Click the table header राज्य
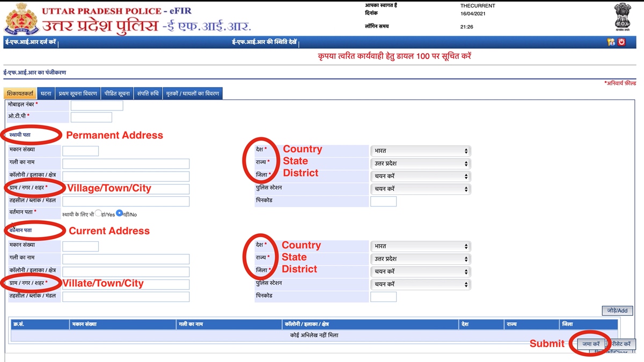644x362 pixels. click(x=531, y=324)
